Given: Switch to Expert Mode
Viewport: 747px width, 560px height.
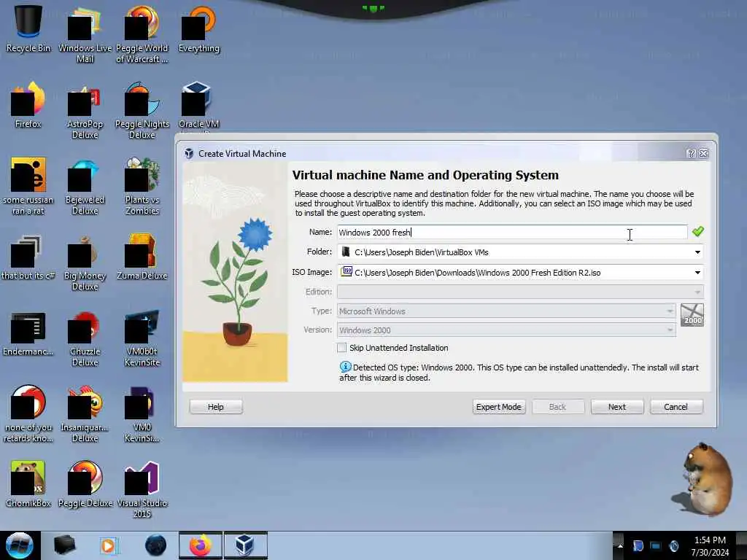Looking at the screenshot, I should 499,407.
